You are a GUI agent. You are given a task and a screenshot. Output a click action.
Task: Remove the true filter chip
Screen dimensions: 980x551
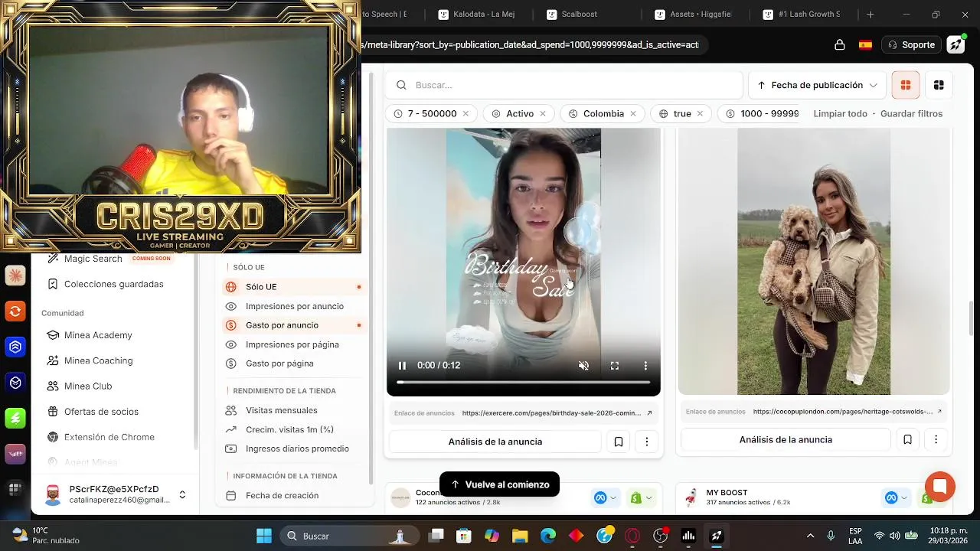coord(700,113)
